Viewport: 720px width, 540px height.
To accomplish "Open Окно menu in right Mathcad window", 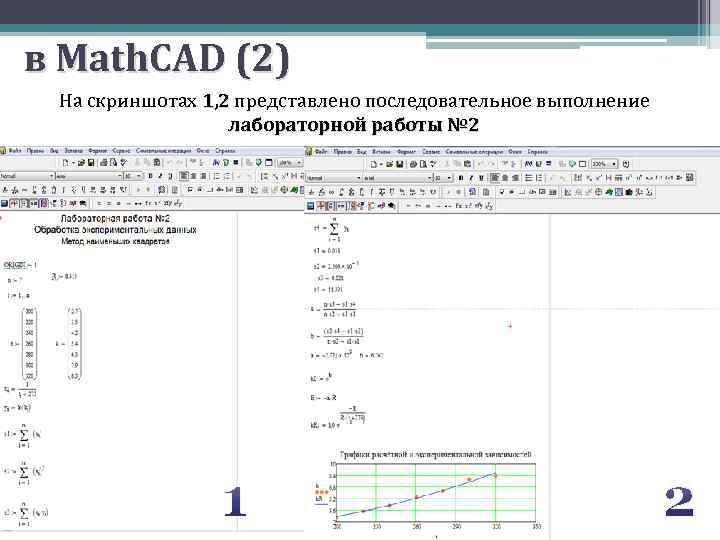I will (514, 152).
